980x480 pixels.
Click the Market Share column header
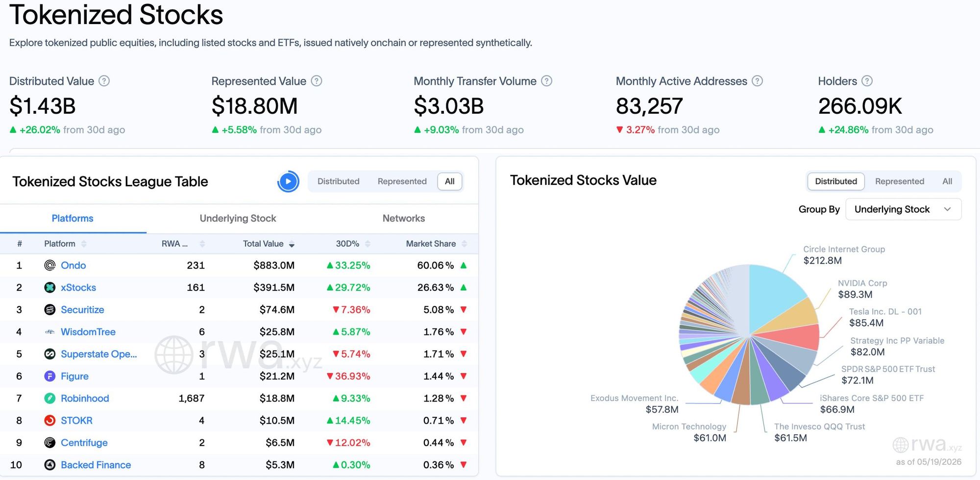431,244
